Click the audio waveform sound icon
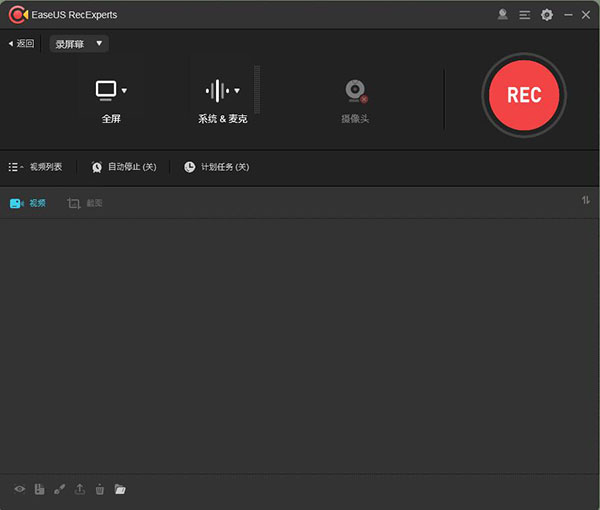This screenshot has height=510, width=600. pos(217,91)
